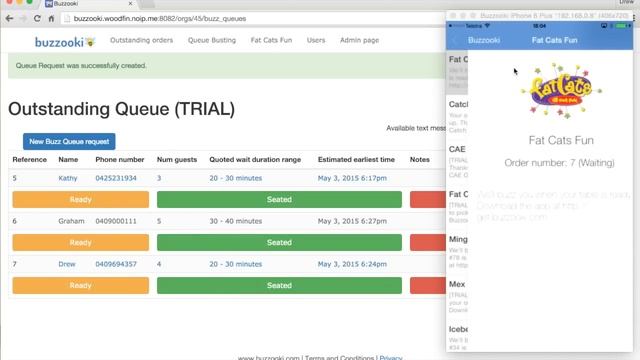Select Iceberg item in phone sidebar list
640x360 pixels.
(x=458, y=338)
